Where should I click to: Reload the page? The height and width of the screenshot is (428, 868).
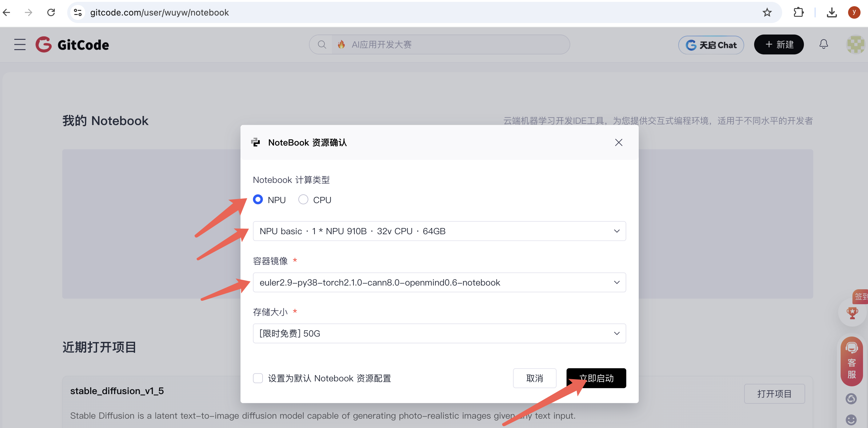(x=51, y=12)
